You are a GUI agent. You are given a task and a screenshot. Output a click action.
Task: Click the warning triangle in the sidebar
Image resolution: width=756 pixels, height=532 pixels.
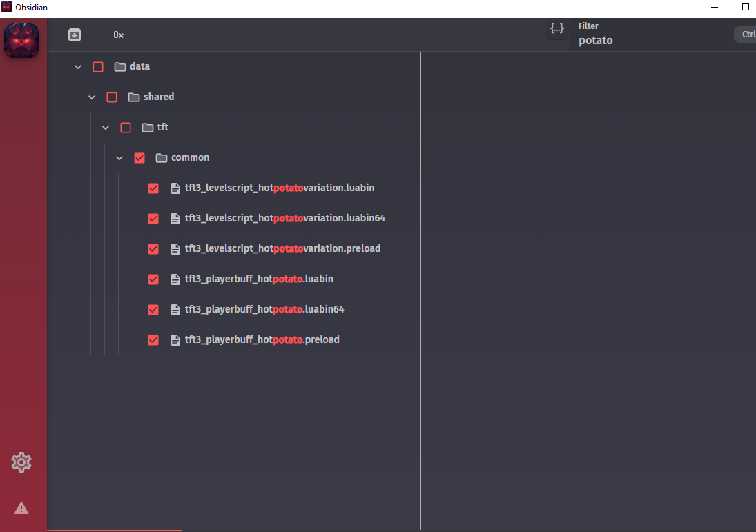tap(21, 509)
